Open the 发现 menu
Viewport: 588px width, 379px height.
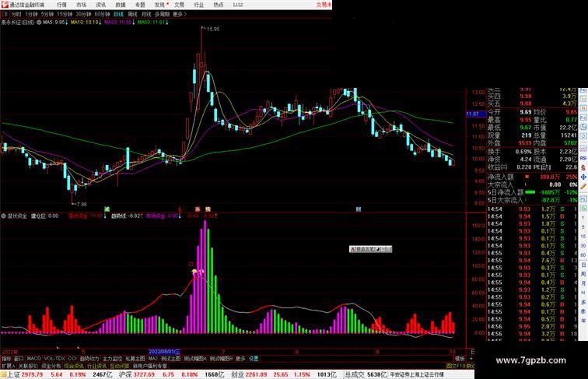(x=159, y=5)
